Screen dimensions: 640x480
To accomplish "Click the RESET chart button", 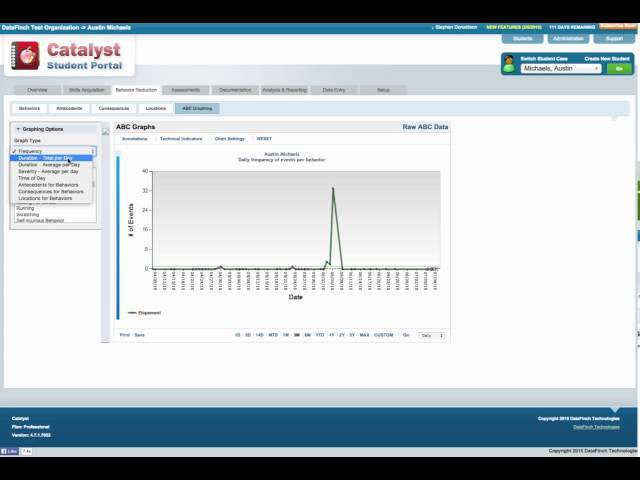I will pos(264,139).
